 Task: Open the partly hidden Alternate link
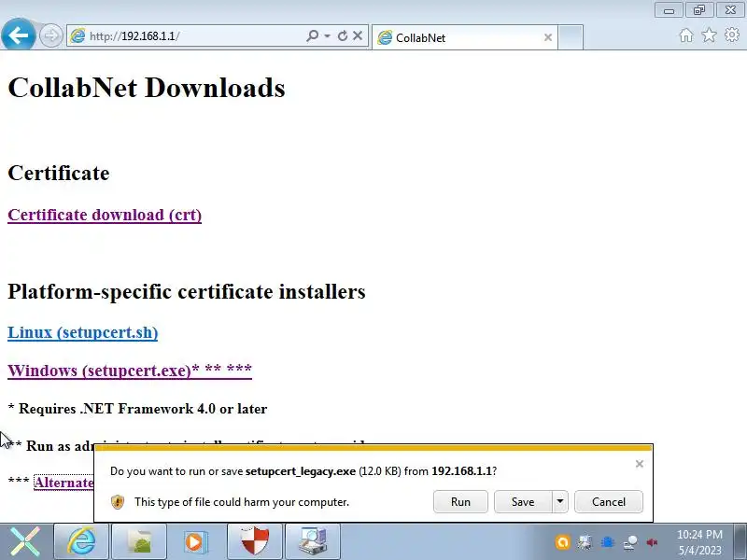63,483
